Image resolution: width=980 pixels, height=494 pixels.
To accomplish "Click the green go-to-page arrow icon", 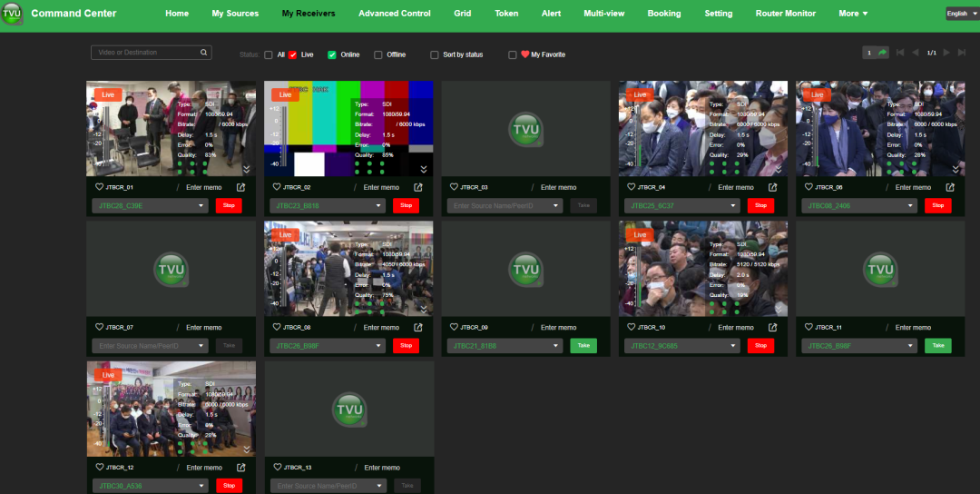I will [x=883, y=53].
